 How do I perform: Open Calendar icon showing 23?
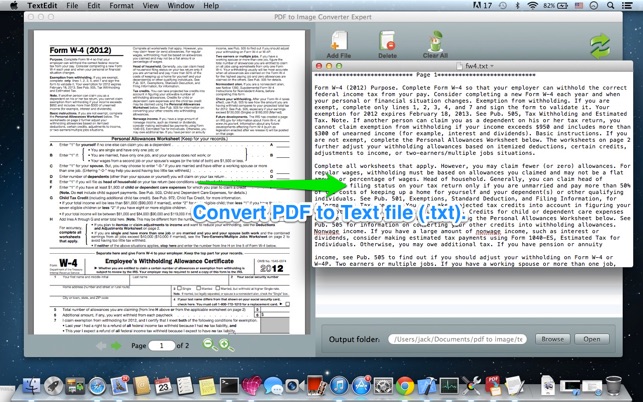(x=163, y=386)
